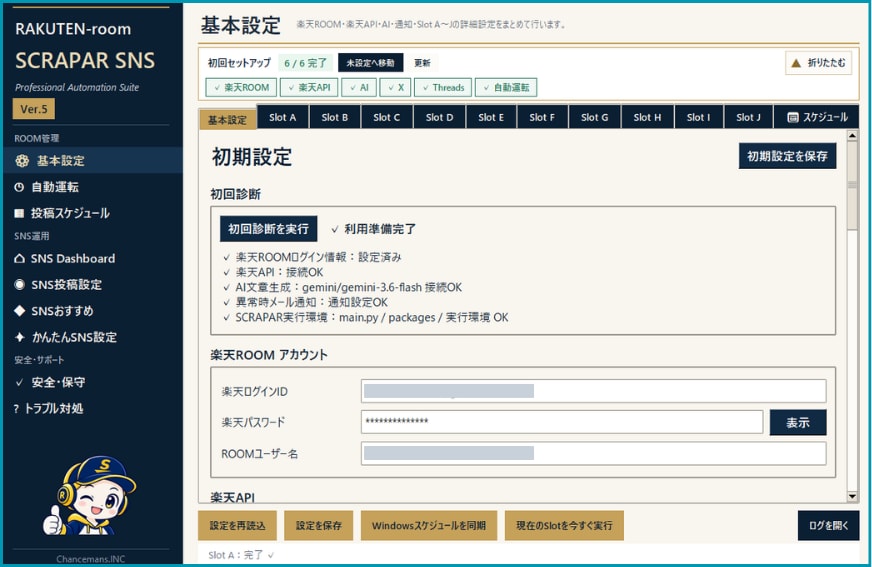Click the 楽天API：接続OK line
This screenshot has width=872, height=567.
[273, 272]
